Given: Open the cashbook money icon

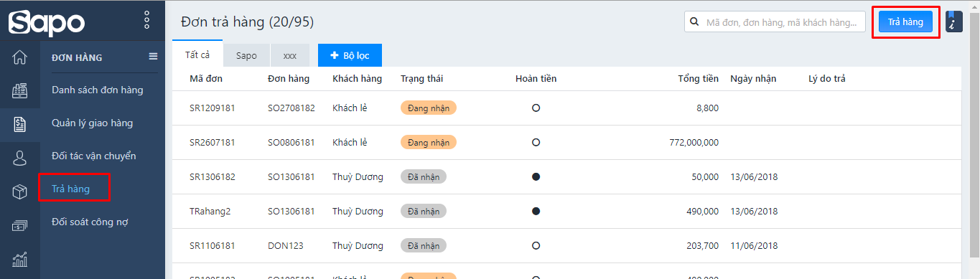Looking at the screenshot, I should [x=20, y=225].
